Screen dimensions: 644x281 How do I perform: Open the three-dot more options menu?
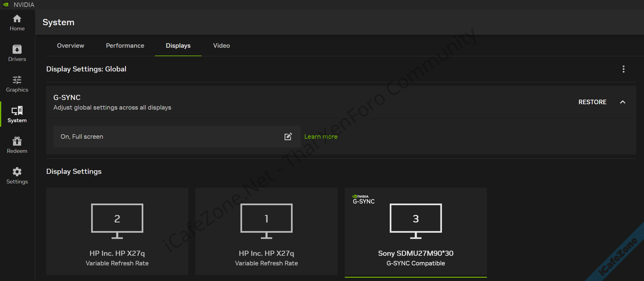[x=623, y=69]
